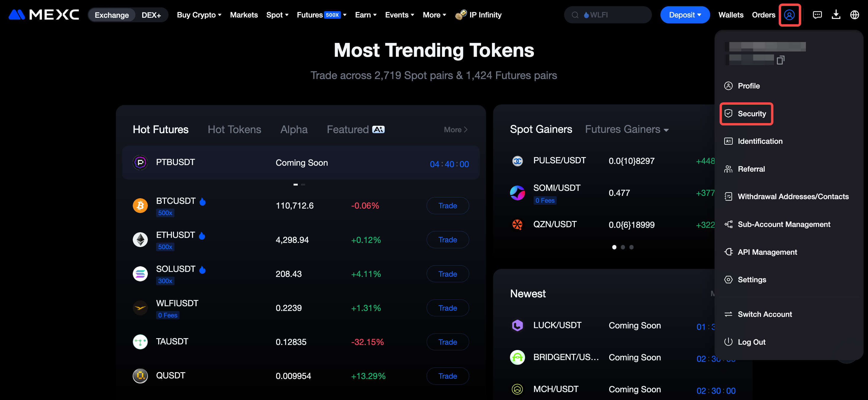
Task: Open the language globe icon
Action: 854,15
